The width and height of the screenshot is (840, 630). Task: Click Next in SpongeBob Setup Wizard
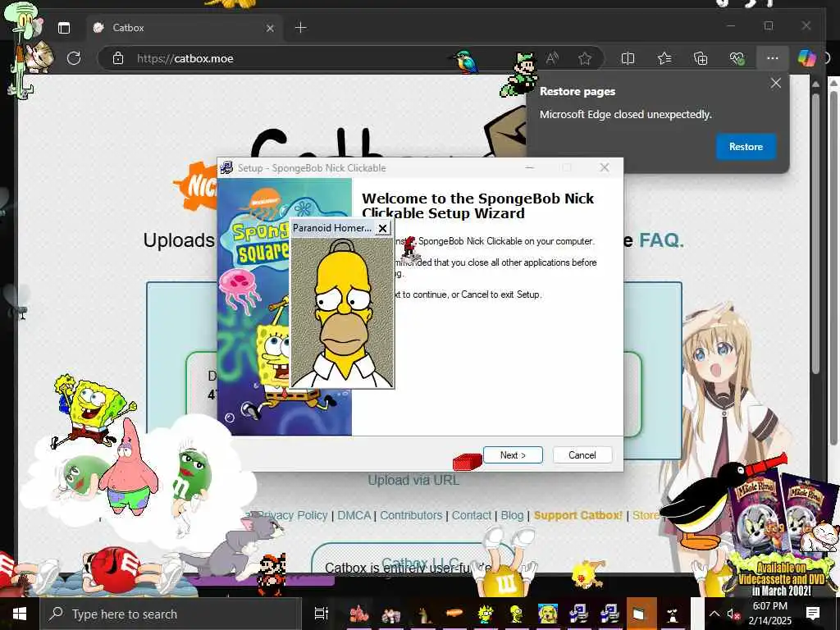click(x=513, y=454)
